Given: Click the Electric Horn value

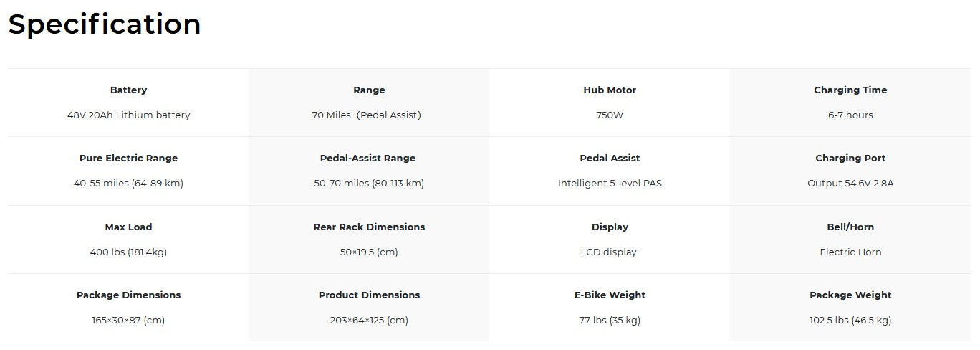Looking at the screenshot, I should click(x=850, y=252).
